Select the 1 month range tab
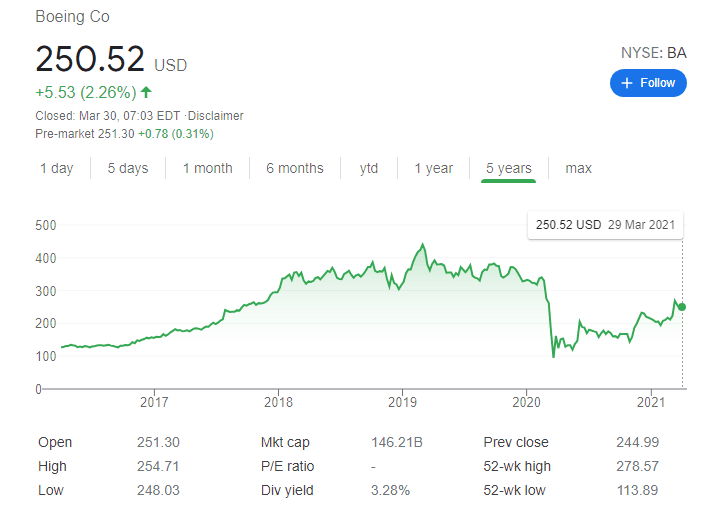723x513 pixels. click(x=207, y=168)
